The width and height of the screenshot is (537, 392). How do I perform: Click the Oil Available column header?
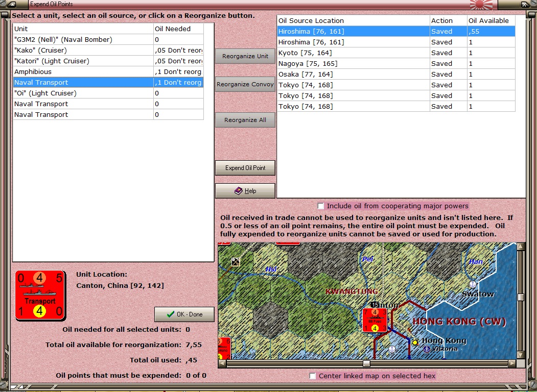pos(491,20)
